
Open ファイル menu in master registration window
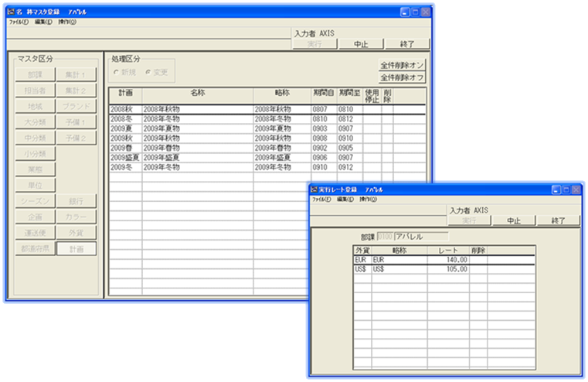[18, 22]
